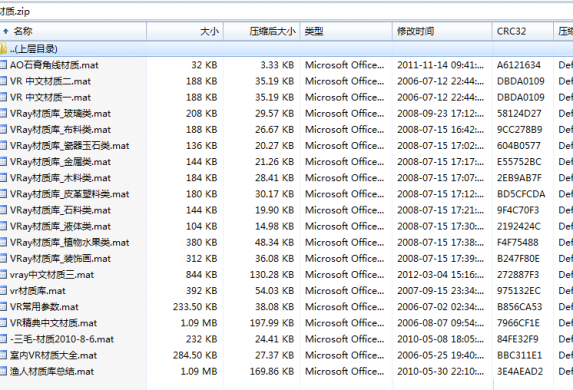The height and width of the screenshot is (390, 573).
Task: Select file name vray中文材质三.mat
Action: click(x=52, y=274)
